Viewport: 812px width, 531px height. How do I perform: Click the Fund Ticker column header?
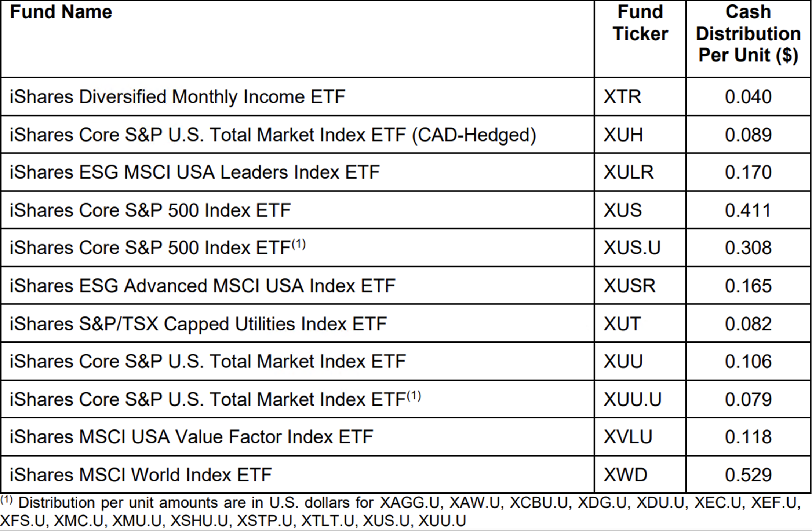pos(640,23)
